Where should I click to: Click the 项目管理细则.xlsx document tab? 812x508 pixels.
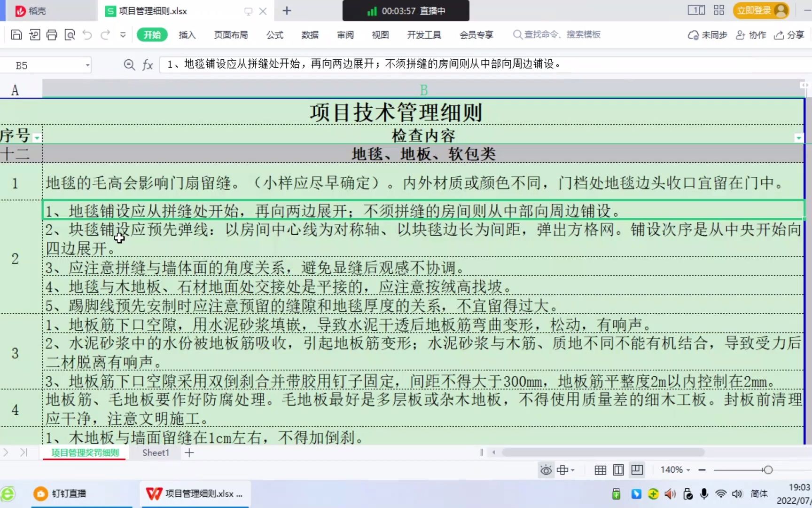coord(153,11)
